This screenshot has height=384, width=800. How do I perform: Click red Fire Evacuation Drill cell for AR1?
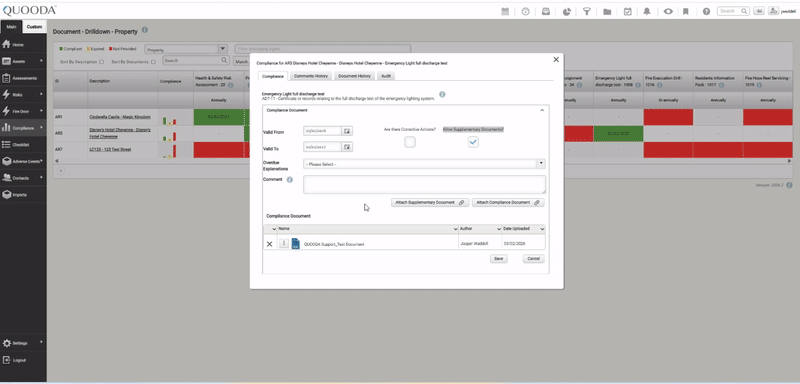668,117
